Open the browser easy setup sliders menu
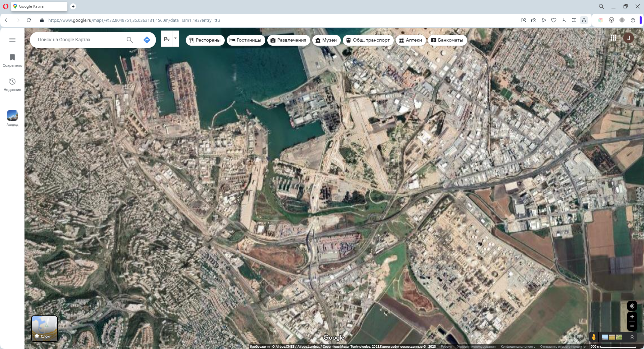This screenshot has height=349, width=644. tap(574, 20)
